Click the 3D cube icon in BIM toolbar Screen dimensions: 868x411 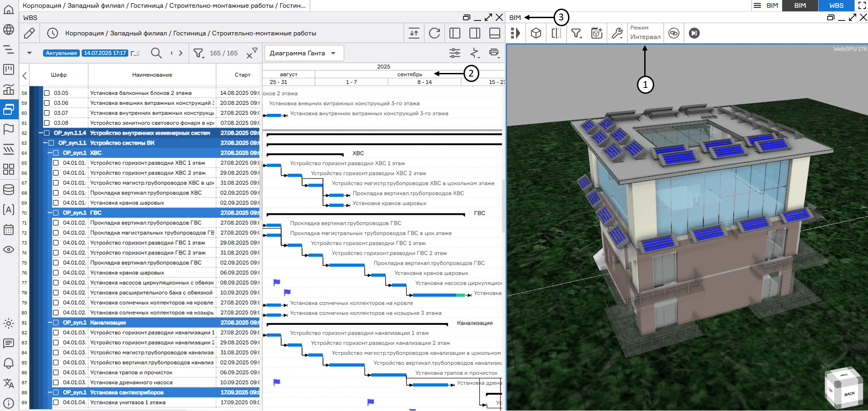tap(536, 33)
